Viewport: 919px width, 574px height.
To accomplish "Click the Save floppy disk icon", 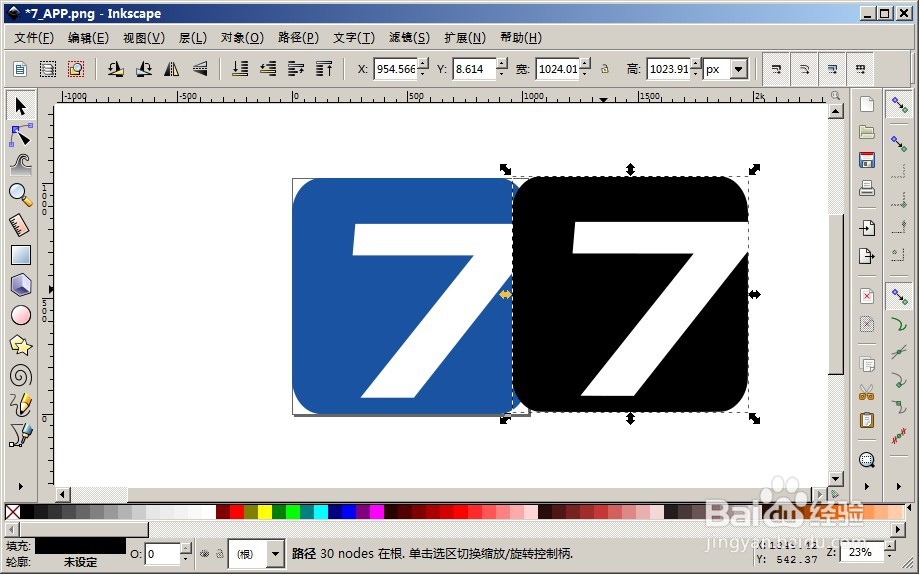I will [867, 160].
